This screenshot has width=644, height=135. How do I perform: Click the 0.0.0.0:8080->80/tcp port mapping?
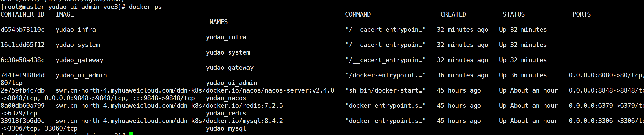coord(605,75)
